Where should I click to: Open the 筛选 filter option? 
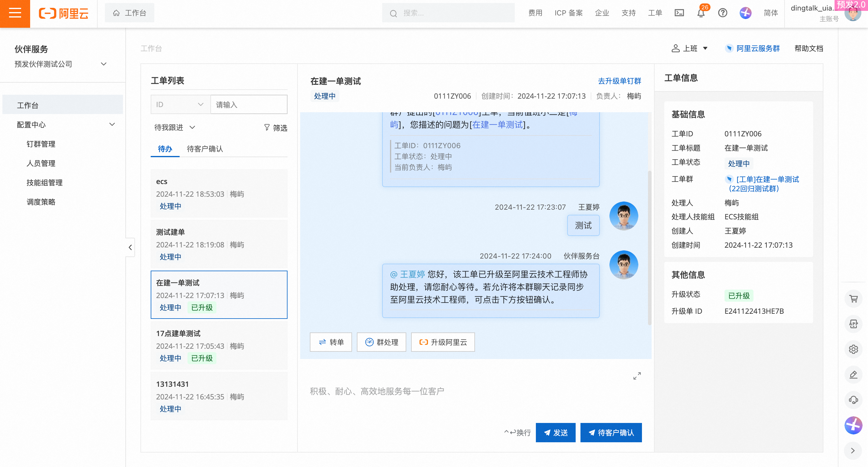pyautogui.click(x=276, y=128)
